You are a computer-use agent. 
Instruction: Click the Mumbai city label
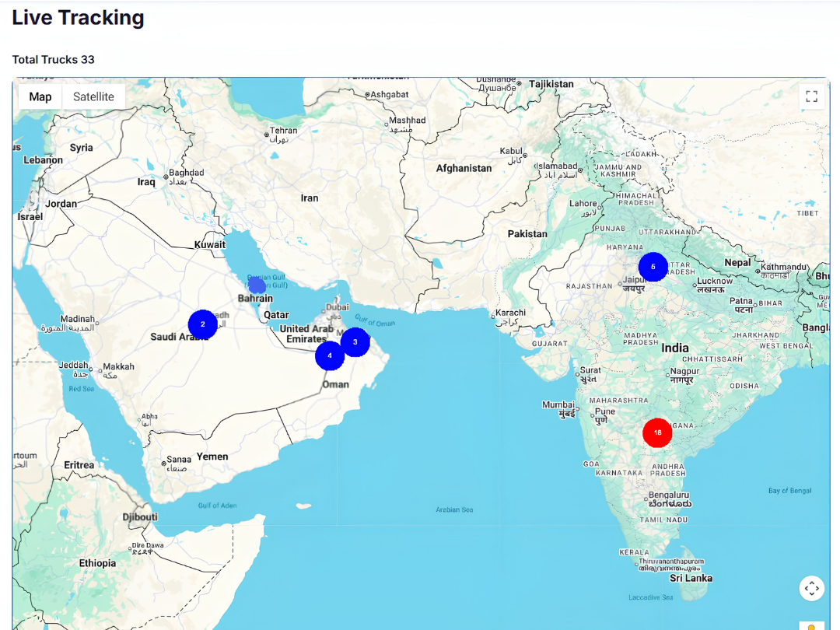click(558, 404)
